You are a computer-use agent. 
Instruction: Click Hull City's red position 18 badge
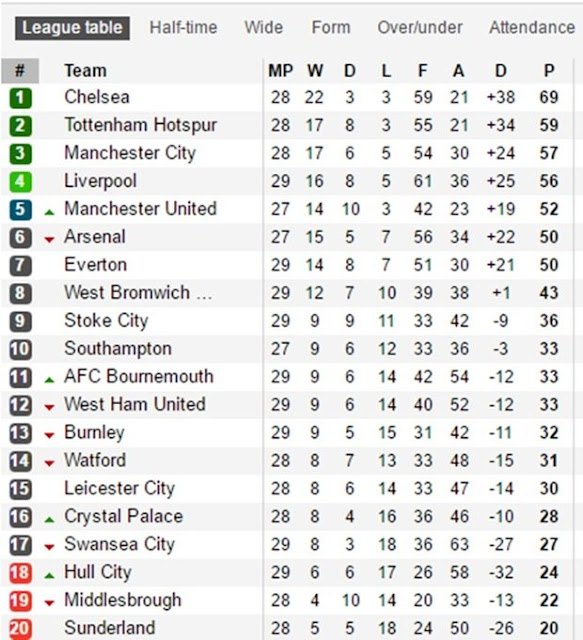click(20, 573)
